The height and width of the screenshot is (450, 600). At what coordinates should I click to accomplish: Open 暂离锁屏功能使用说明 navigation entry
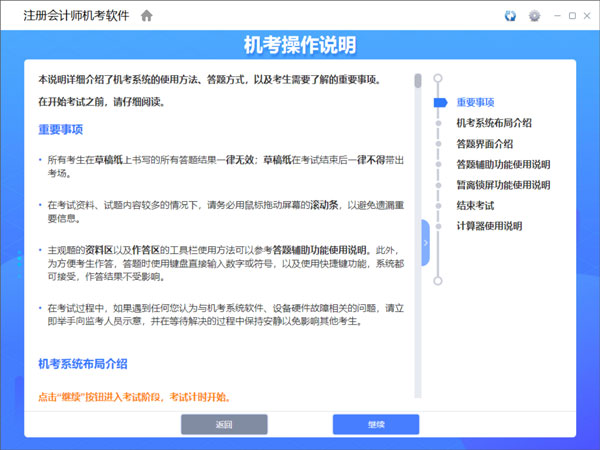(x=503, y=185)
